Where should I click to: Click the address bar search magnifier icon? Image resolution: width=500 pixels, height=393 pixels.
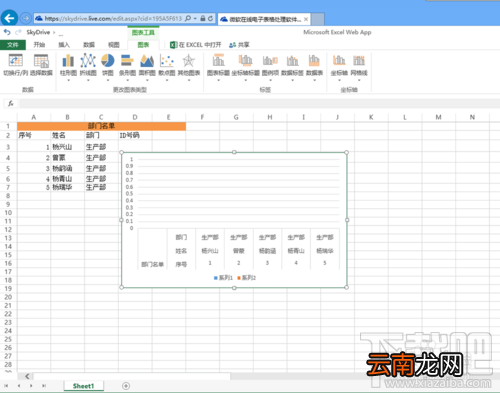(x=188, y=18)
